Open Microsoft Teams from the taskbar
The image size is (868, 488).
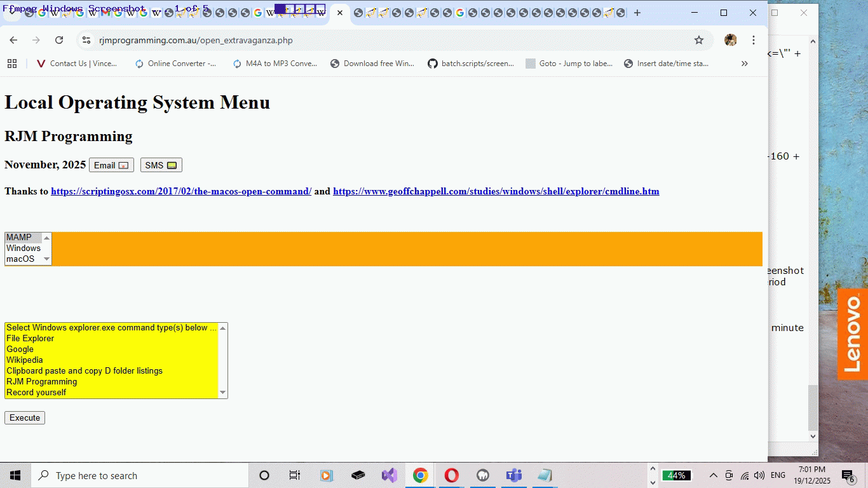point(513,475)
